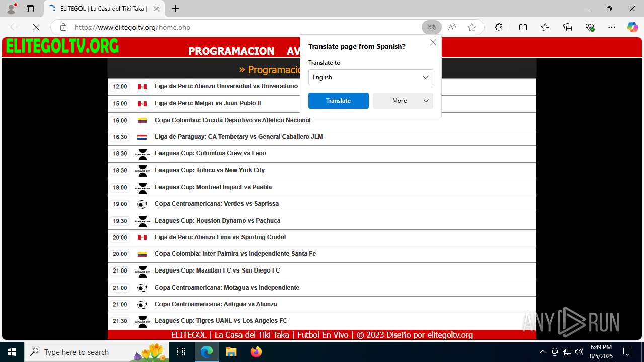Click the 12:00 time badge

120,87
